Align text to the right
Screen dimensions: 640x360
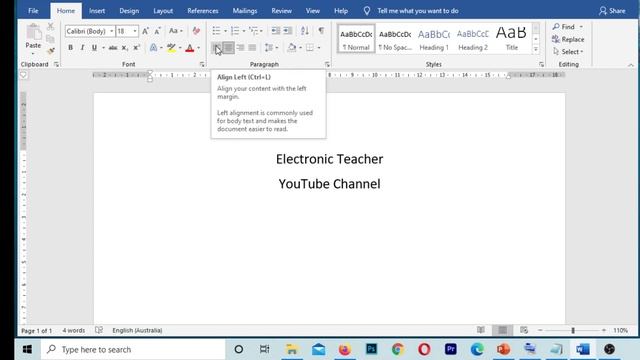(240, 48)
